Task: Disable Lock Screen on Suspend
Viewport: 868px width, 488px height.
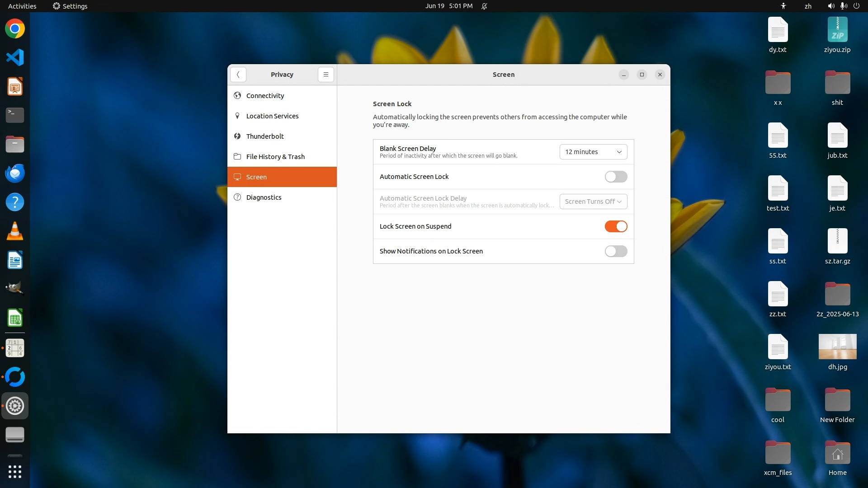Action: pyautogui.click(x=616, y=226)
